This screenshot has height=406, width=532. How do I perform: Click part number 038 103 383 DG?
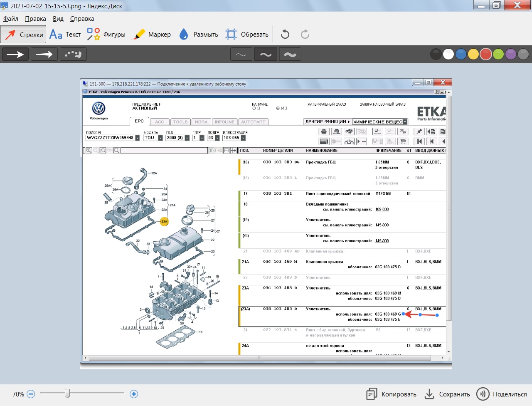[x=281, y=162]
